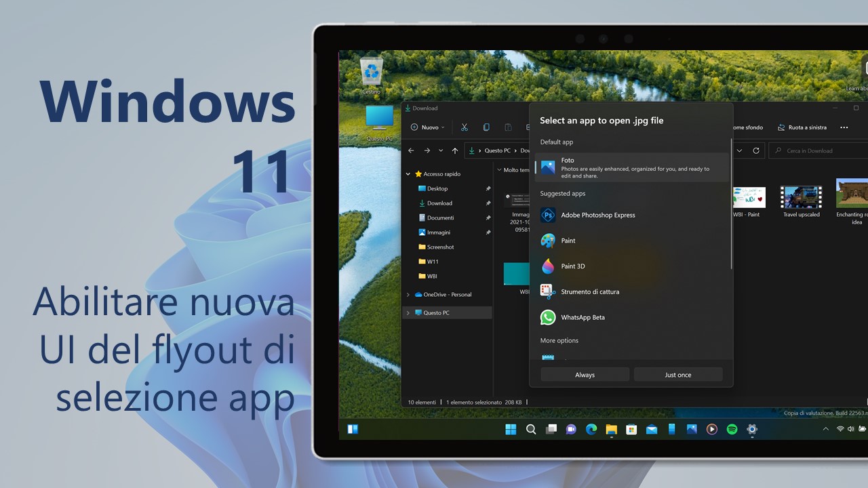The image size is (868, 488).
Task: Open recent locations chevron in Explorer navigation
Action: [x=441, y=150]
